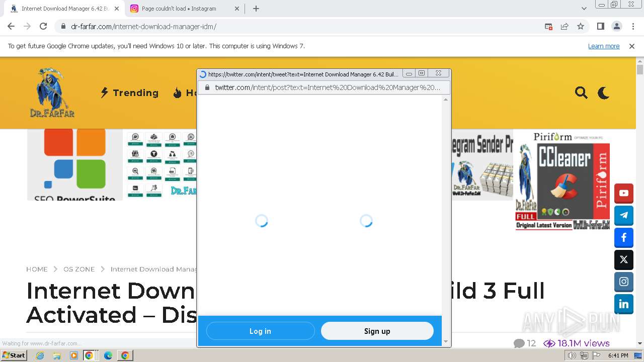Open Chrome three-dot menu
The width and height of the screenshot is (644, 362).
click(632, 26)
